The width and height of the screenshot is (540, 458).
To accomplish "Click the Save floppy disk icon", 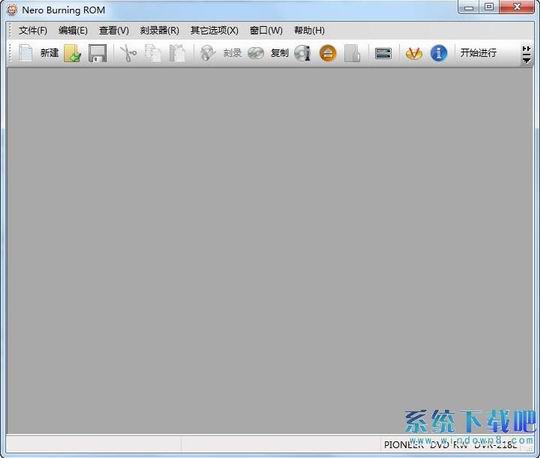I will pos(97,53).
